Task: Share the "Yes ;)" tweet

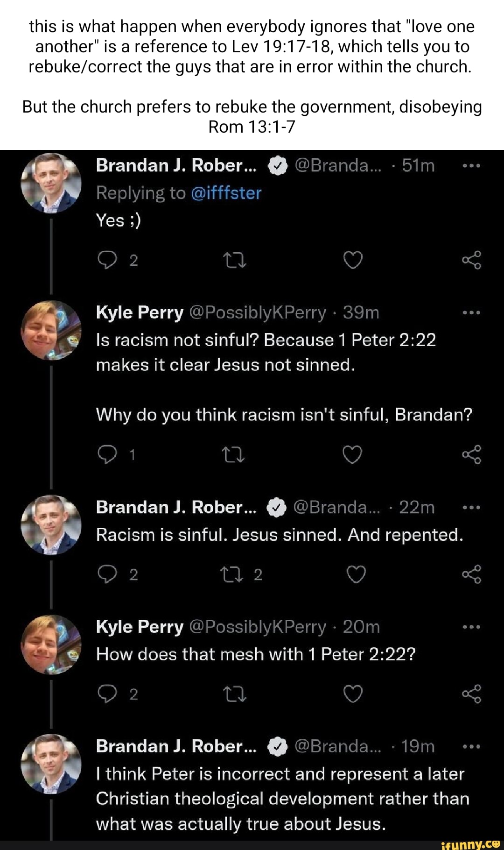Action: click(x=471, y=260)
